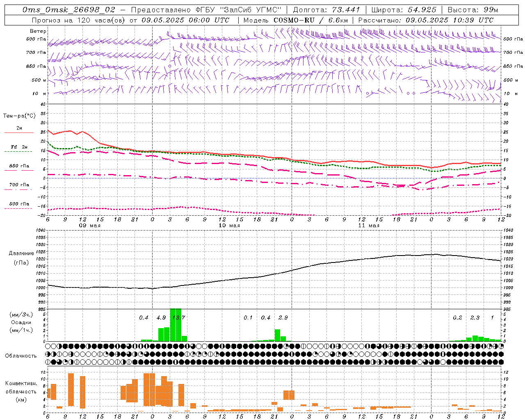Click the 4.9 precipitation total
Image resolution: width=525 pixels, height=420 pixels.
[161, 317]
